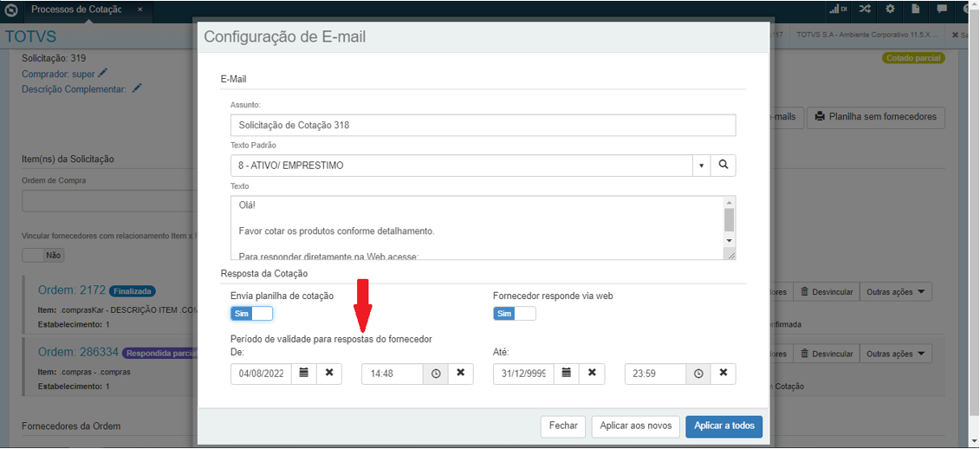Click the Resposta da Cotação section heading
980x449 pixels.
(263, 273)
